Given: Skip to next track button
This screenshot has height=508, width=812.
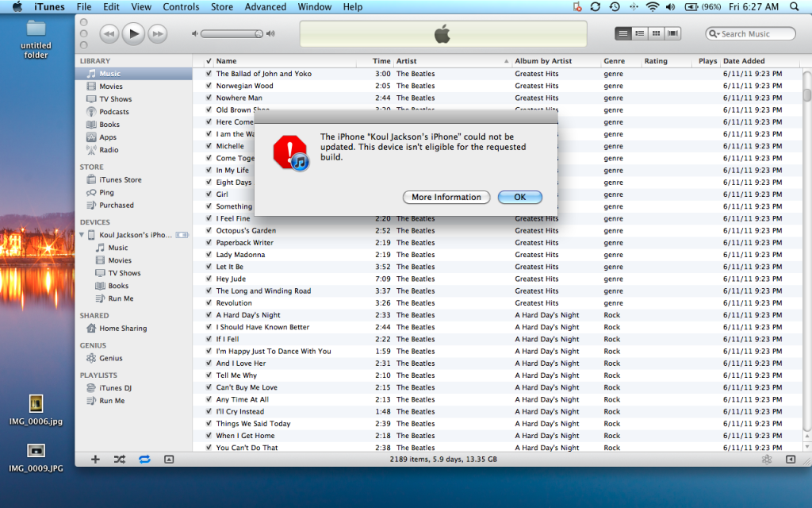Looking at the screenshot, I should click(158, 34).
